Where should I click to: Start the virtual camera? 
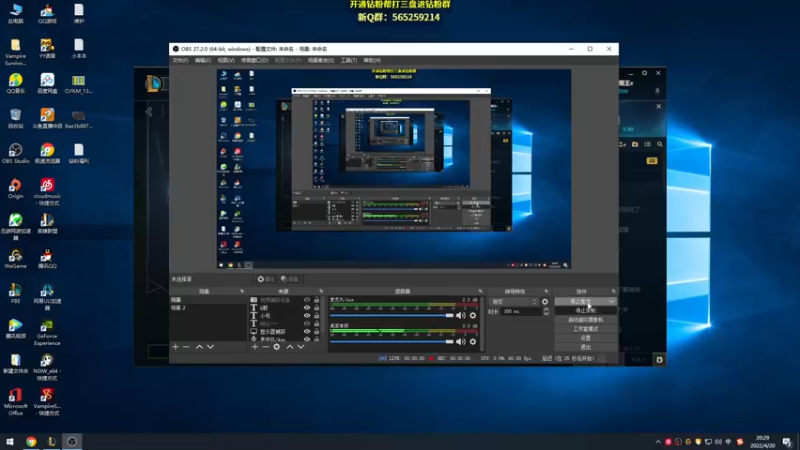585,320
